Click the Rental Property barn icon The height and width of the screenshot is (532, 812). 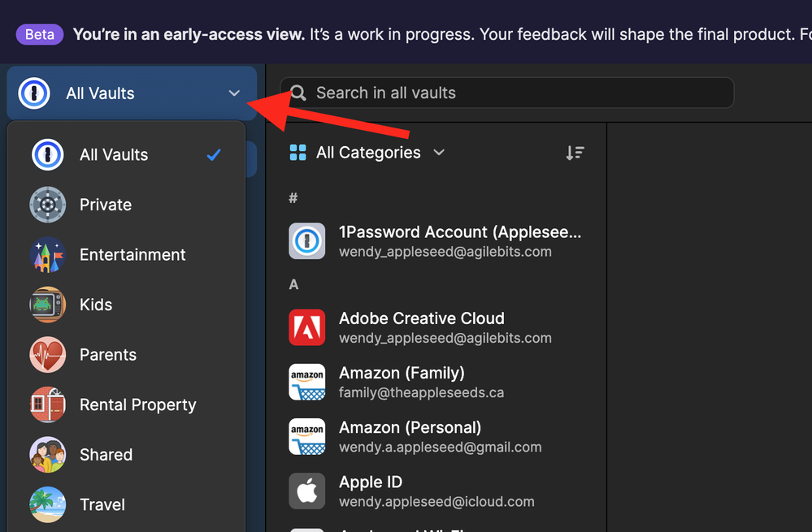[x=48, y=405]
